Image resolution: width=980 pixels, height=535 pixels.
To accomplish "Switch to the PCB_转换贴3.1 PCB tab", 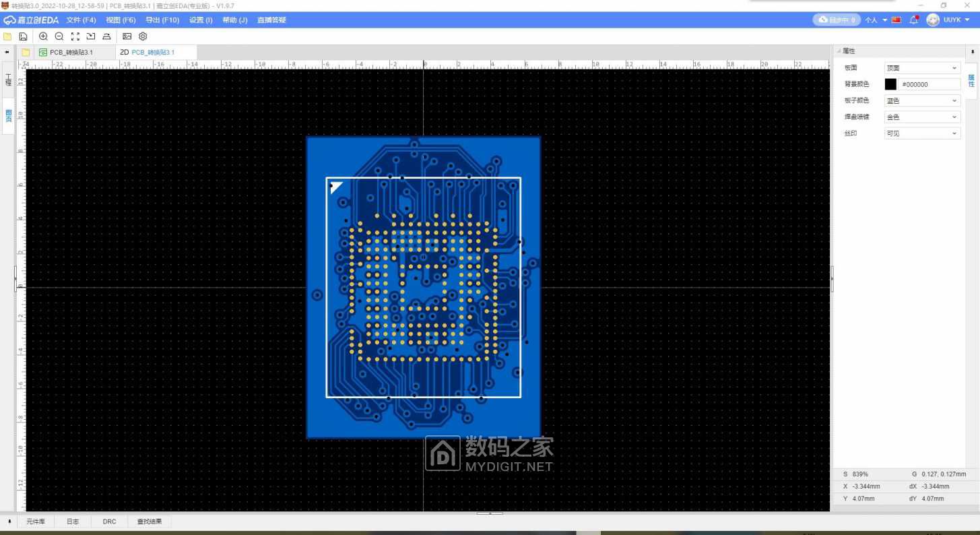I will click(x=71, y=52).
